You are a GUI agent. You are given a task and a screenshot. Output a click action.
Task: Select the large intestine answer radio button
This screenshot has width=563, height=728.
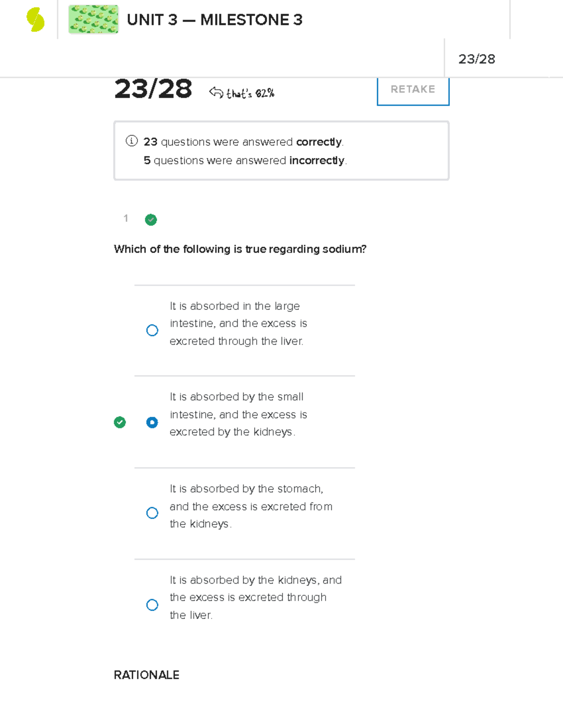click(152, 330)
